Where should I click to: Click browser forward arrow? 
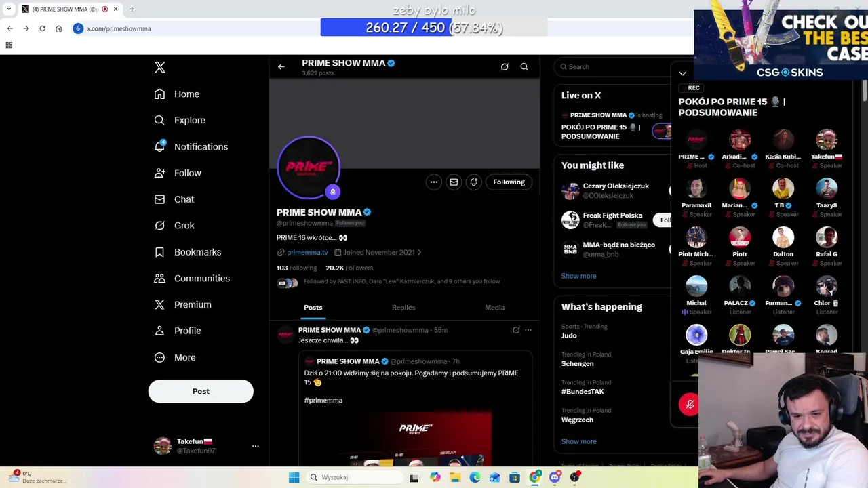[x=26, y=28]
